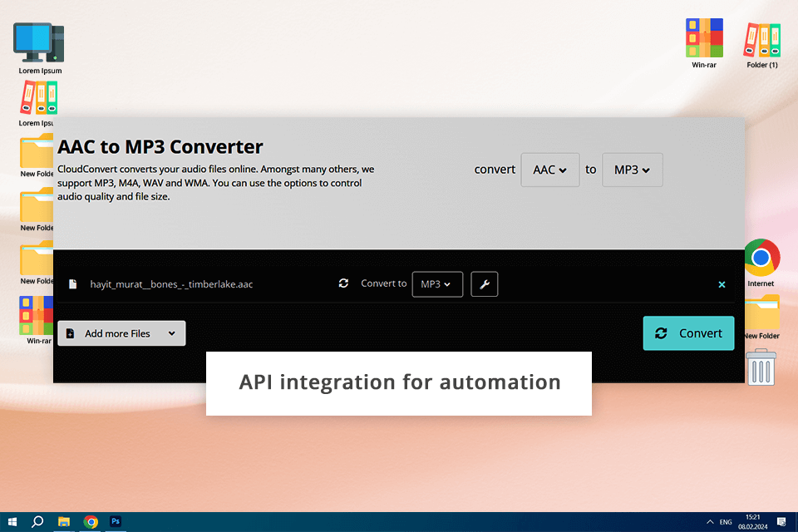
Task: Click the Add more Files dropdown button
Action: point(121,333)
